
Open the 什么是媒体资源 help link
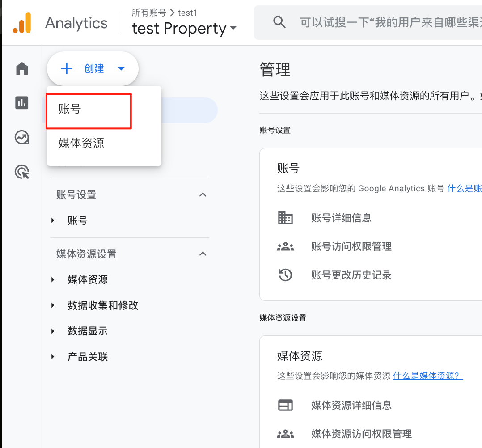coord(427,376)
